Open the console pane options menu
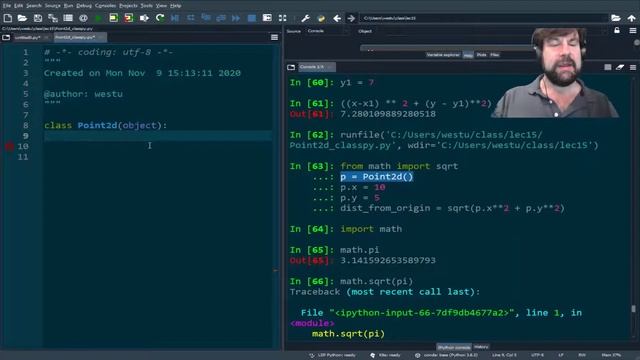The width and height of the screenshot is (640, 360). [633, 67]
